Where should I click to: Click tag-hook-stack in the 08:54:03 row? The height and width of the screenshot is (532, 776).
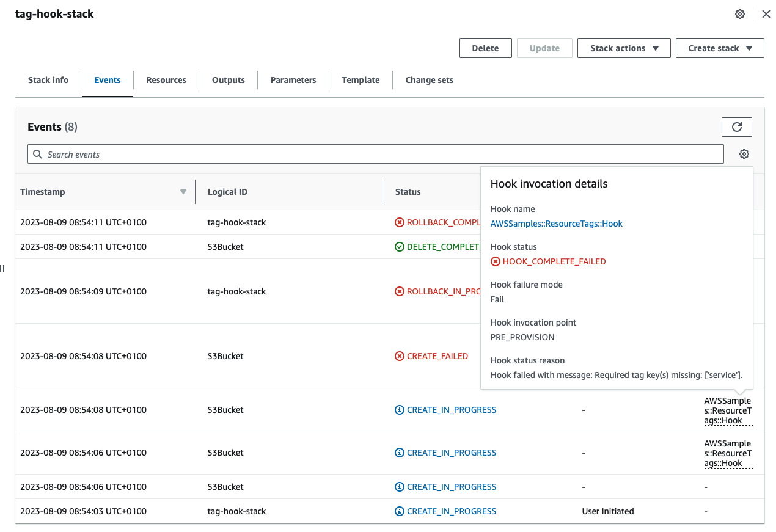(237, 511)
